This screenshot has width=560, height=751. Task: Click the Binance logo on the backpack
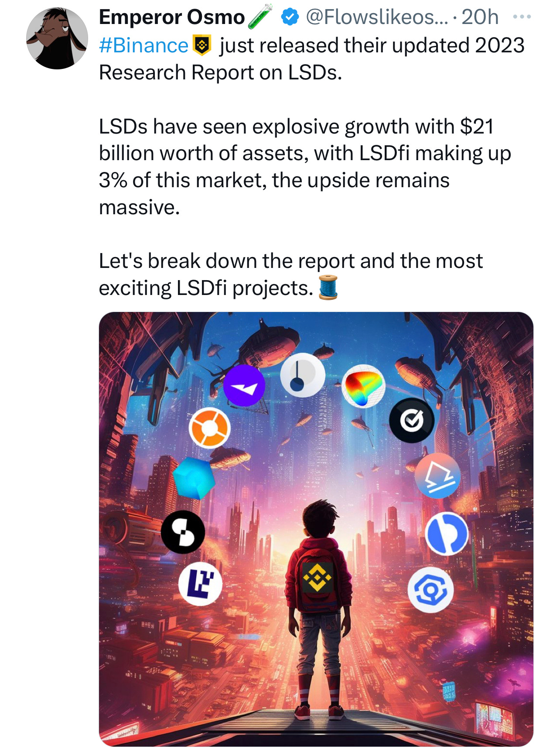(317, 577)
